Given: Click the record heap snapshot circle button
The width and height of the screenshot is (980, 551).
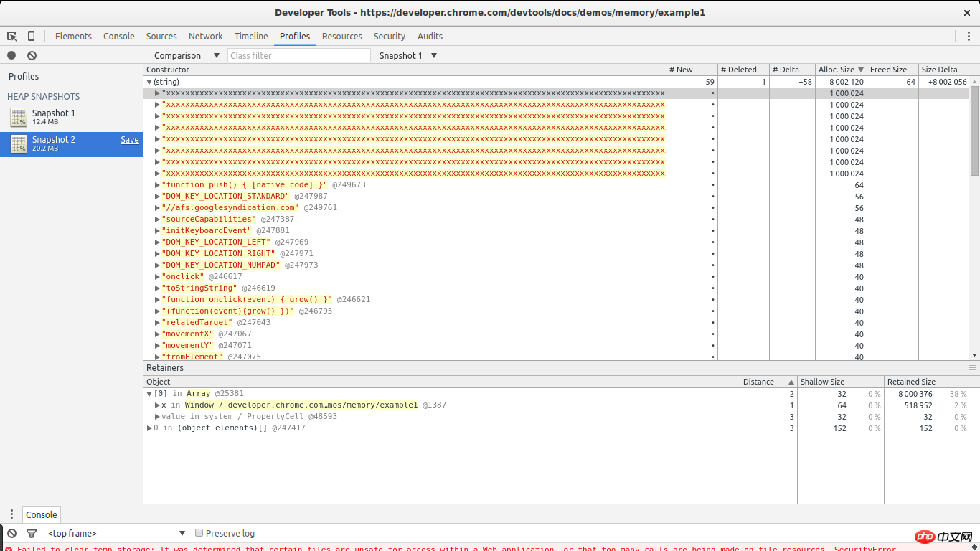Looking at the screenshot, I should tap(11, 55).
